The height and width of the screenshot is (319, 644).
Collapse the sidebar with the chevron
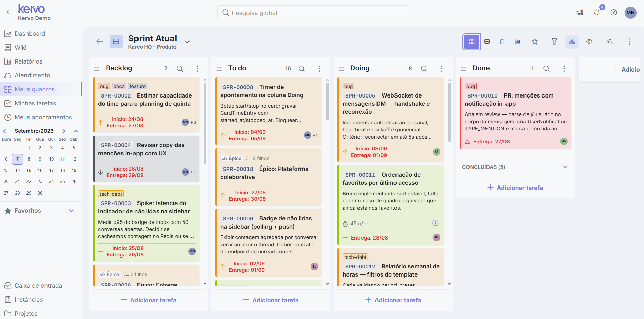click(8, 13)
